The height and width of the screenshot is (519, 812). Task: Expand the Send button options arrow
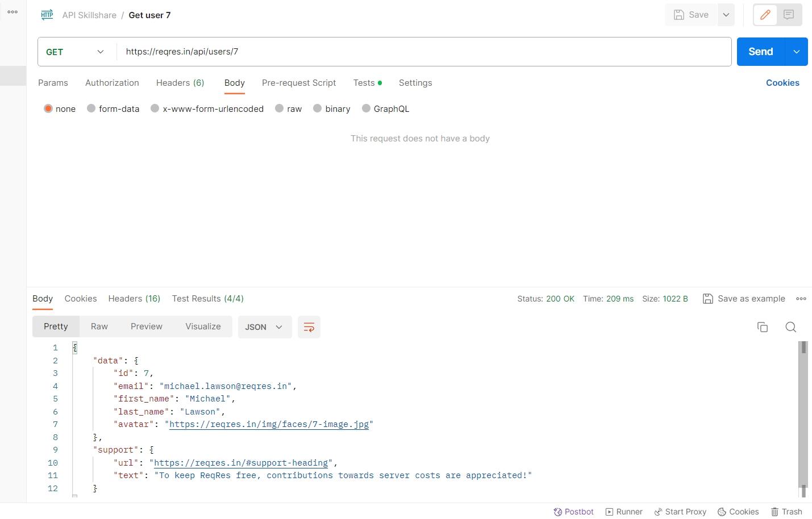coord(796,52)
